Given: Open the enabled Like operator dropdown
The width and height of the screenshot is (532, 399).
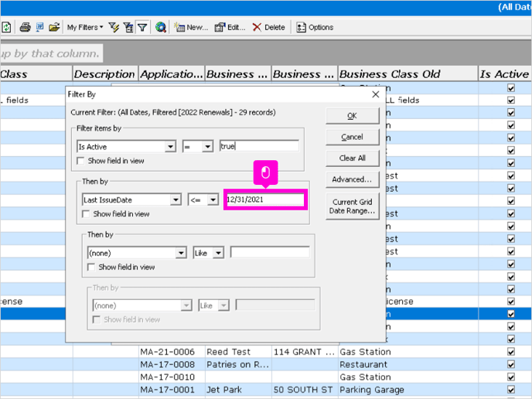Looking at the screenshot, I should point(218,253).
